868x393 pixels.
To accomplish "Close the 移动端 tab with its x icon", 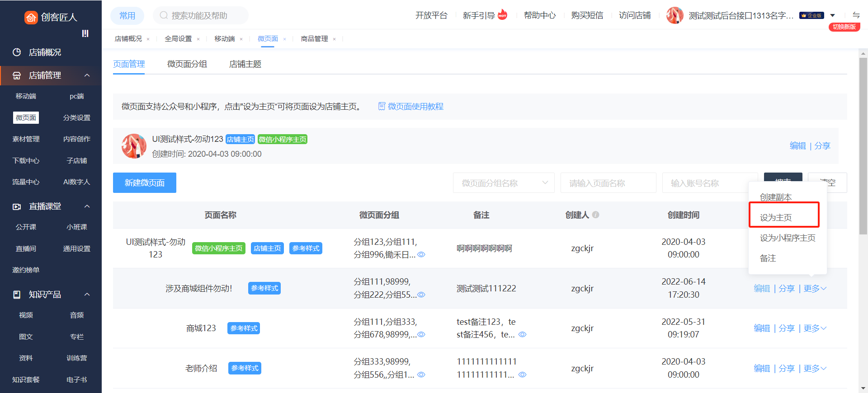I will (241, 39).
